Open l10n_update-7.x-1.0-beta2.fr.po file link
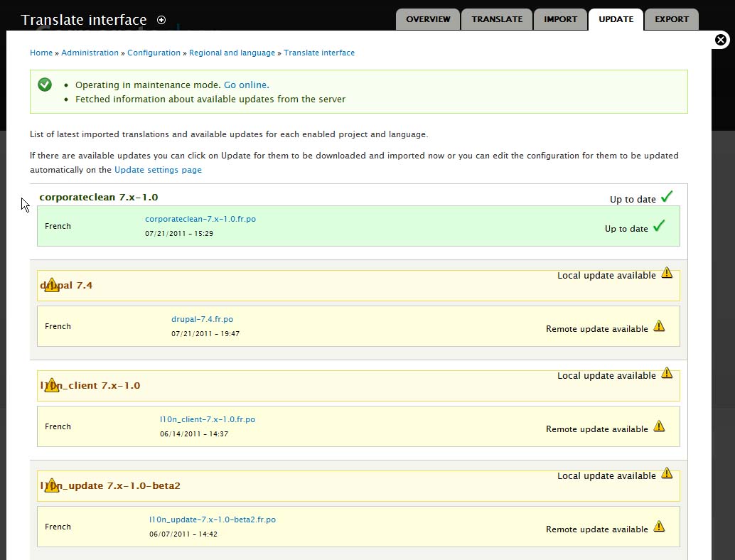The image size is (735, 560). pyautogui.click(x=213, y=519)
